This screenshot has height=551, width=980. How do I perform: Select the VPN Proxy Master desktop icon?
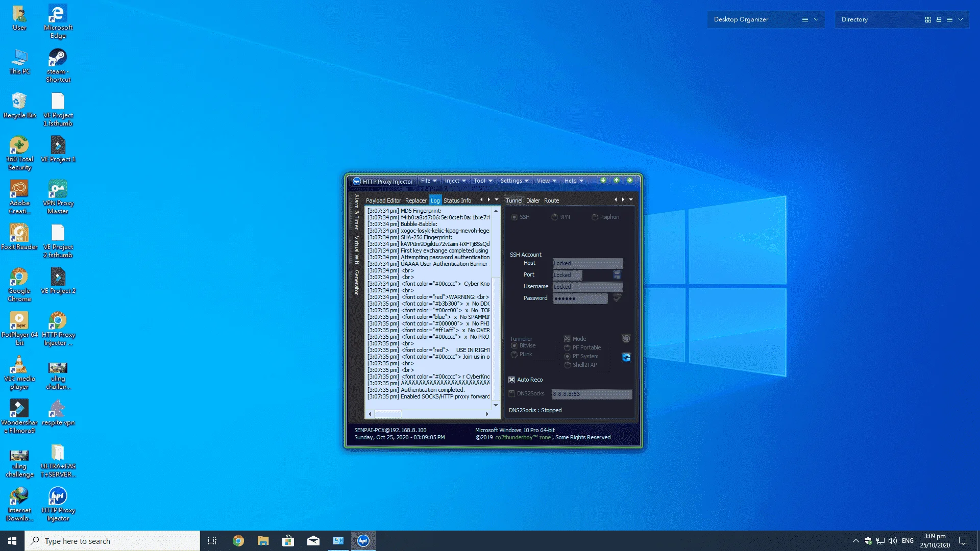tap(58, 197)
